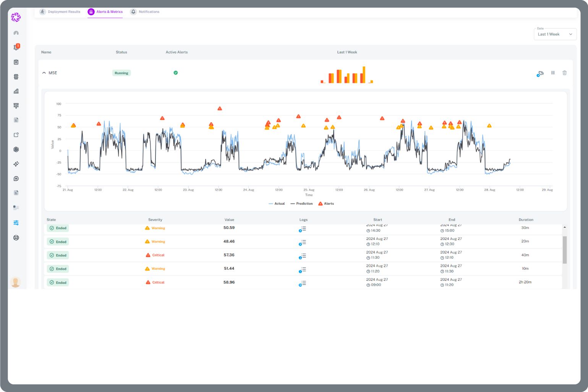Open the dashboard gauge icon in sidebar

coord(16,33)
